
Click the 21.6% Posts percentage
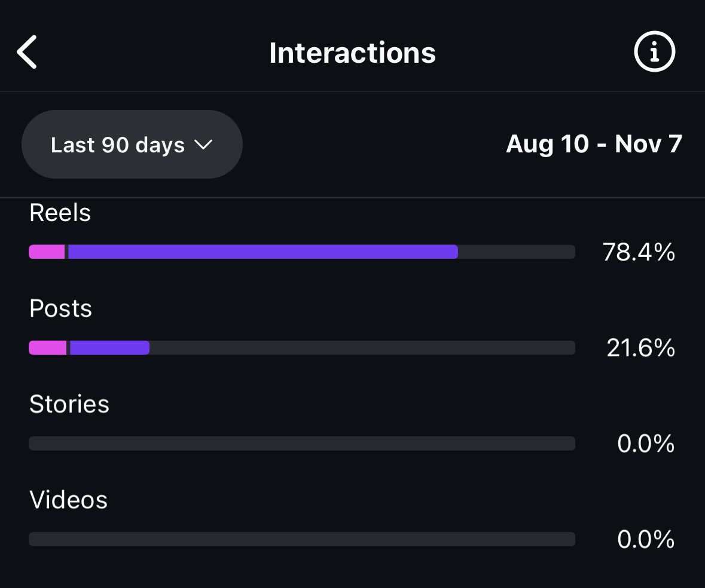tap(640, 348)
